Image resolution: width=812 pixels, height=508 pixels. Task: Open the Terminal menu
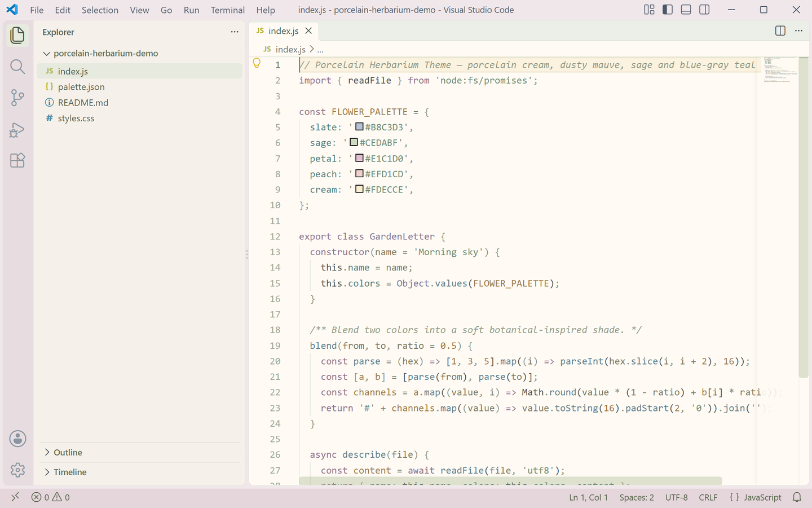pyautogui.click(x=228, y=10)
